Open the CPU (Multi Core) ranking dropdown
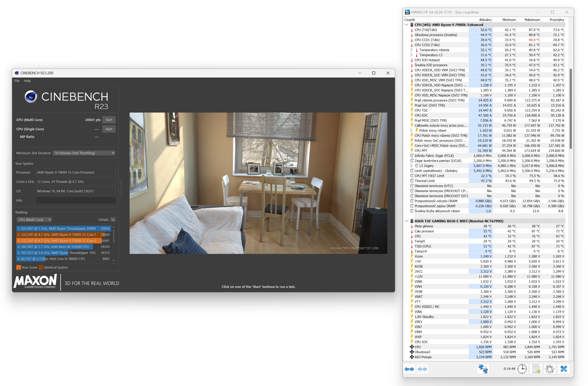 (34, 220)
